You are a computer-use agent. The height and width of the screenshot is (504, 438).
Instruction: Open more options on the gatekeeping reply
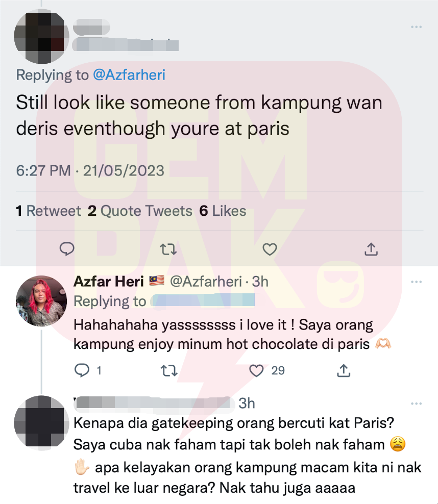(x=416, y=404)
